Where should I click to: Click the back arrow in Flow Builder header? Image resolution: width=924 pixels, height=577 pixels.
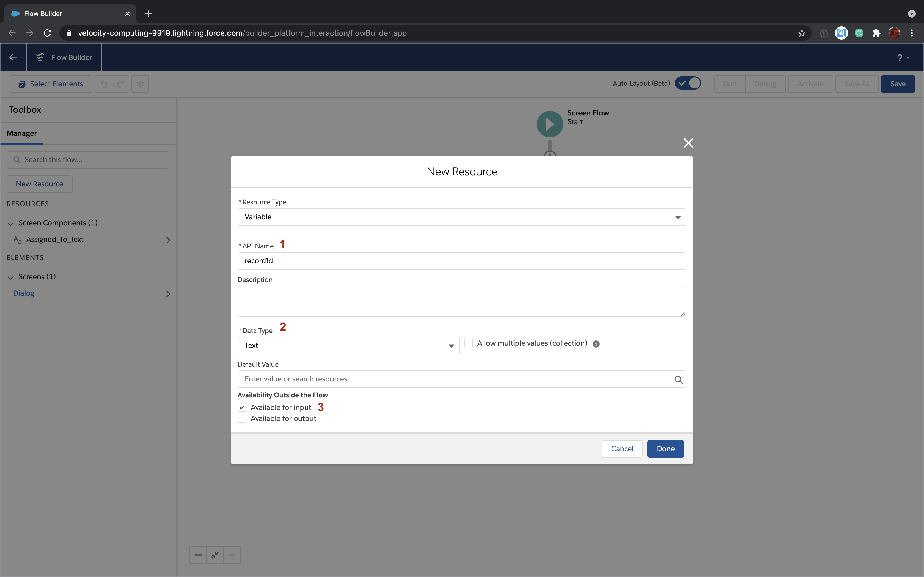13,57
